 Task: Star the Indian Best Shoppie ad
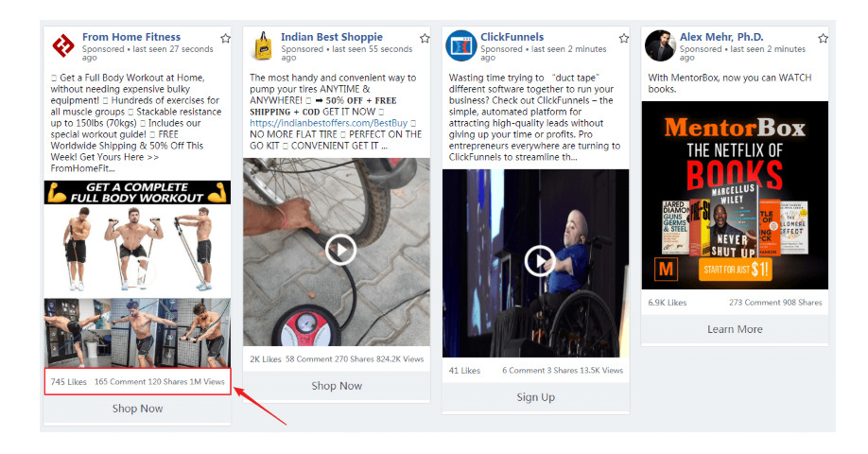425,38
